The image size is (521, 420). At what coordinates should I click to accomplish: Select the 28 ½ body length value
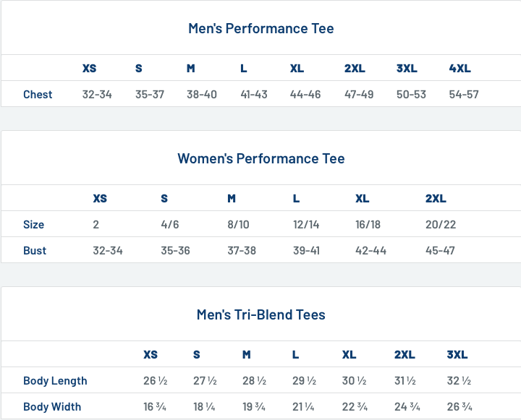[x=255, y=381]
